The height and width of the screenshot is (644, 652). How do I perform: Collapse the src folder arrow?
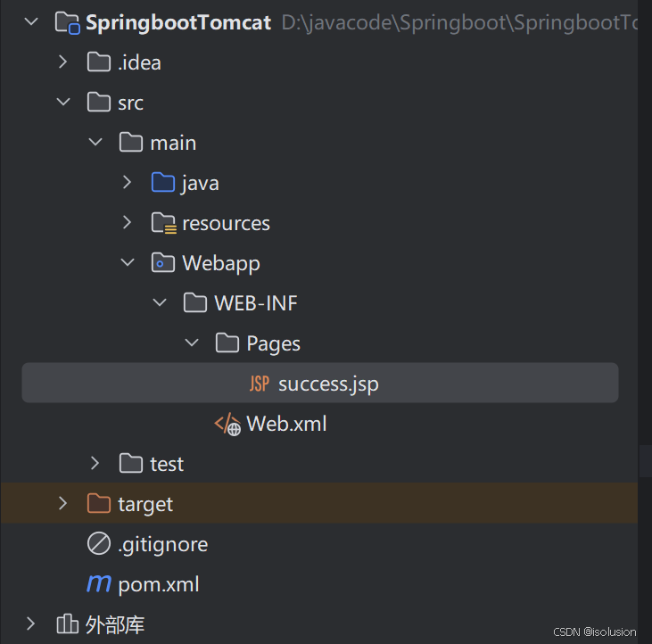tap(63, 102)
